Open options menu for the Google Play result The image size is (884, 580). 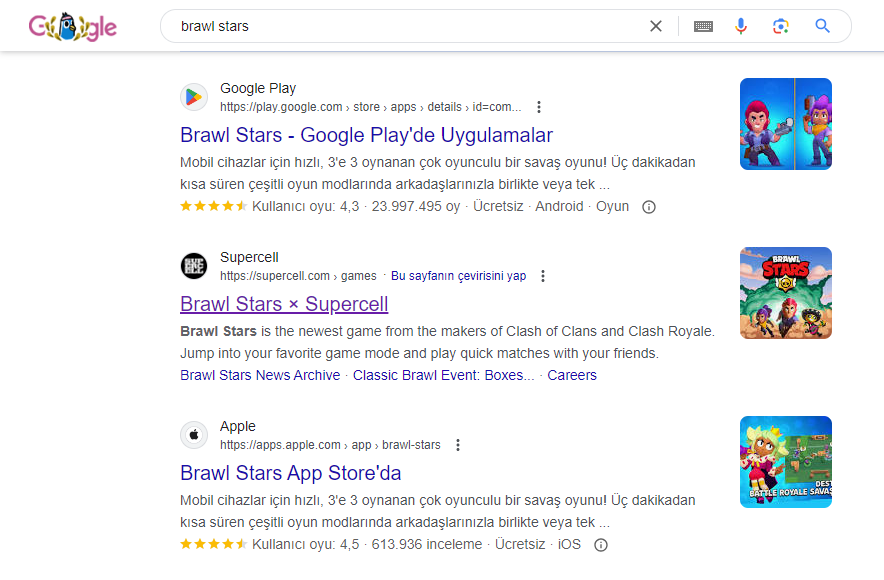[x=539, y=106]
